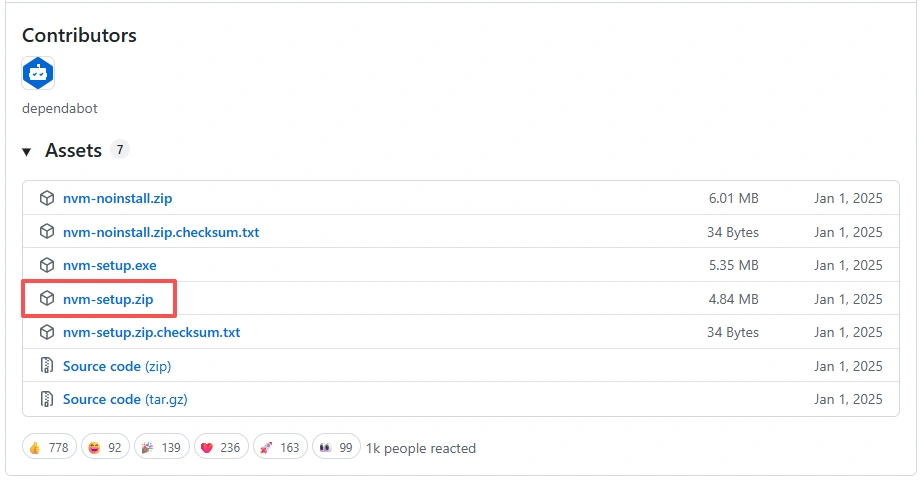Click zip file icon beside Source code (zip)

[46, 366]
